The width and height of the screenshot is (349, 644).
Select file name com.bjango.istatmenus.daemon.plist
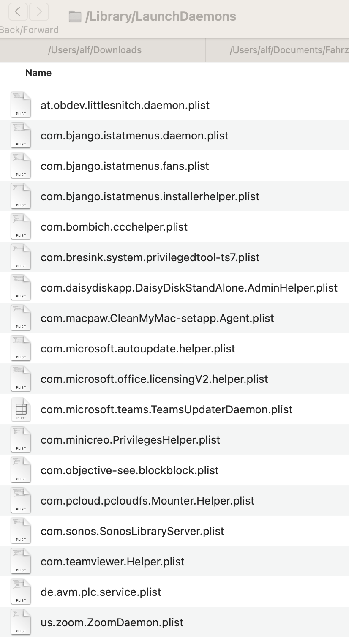(x=134, y=136)
